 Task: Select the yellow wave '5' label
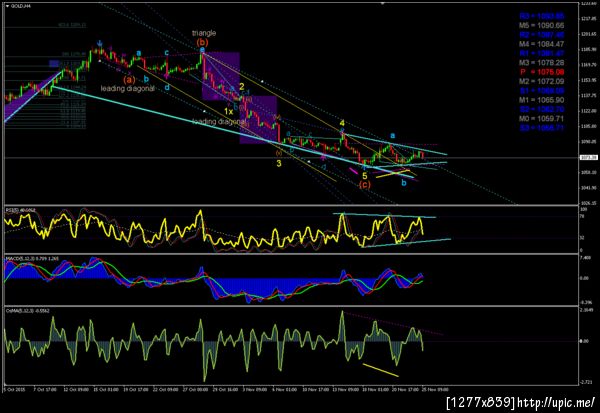click(x=365, y=176)
